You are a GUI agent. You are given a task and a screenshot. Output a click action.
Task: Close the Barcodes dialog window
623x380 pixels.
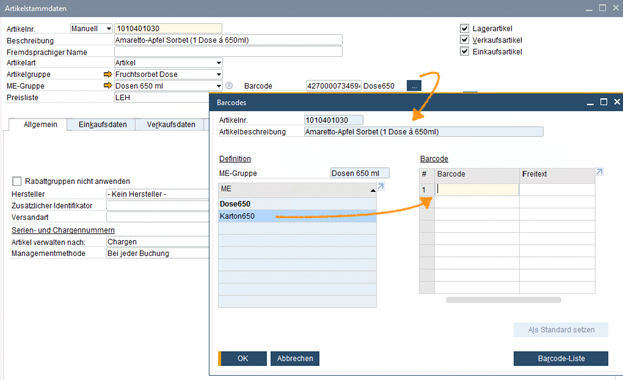point(617,102)
